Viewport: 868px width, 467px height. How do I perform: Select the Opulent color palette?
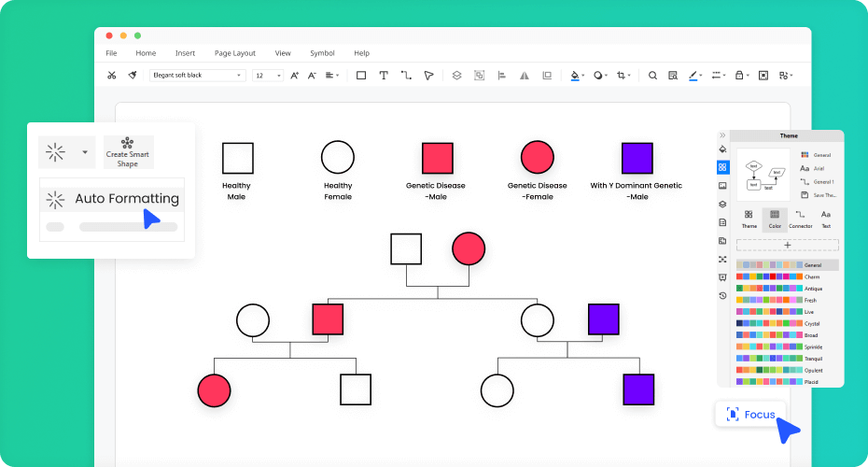[779, 370]
